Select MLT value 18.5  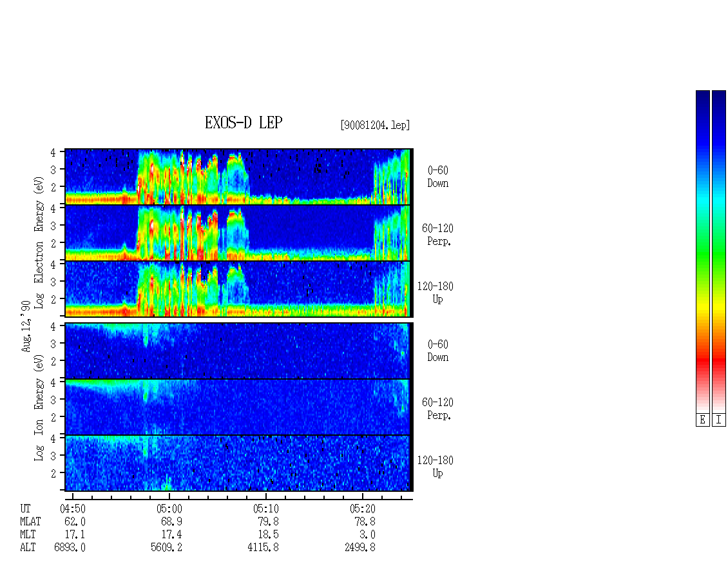click(x=269, y=534)
